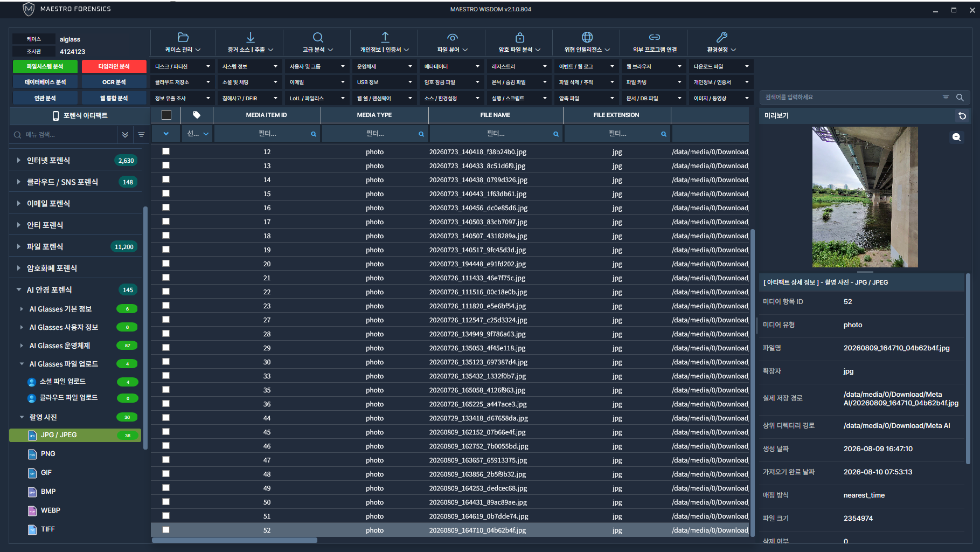Click the search icon in the FILE NAME filter
Image resolution: width=980 pixels, height=552 pixels.
click(556, 134)
